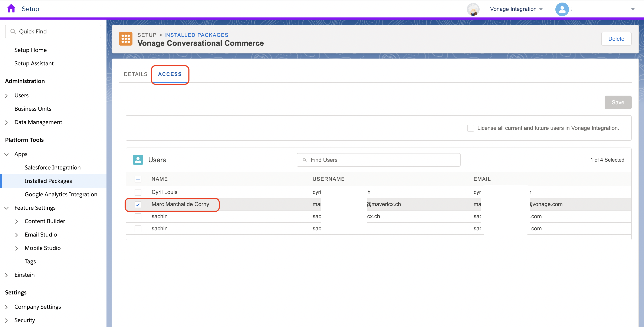Screen dimensions: 644x327
Task: Click the orange installed package grid icon
Action: pyautogui.click(x=125, y=39)
